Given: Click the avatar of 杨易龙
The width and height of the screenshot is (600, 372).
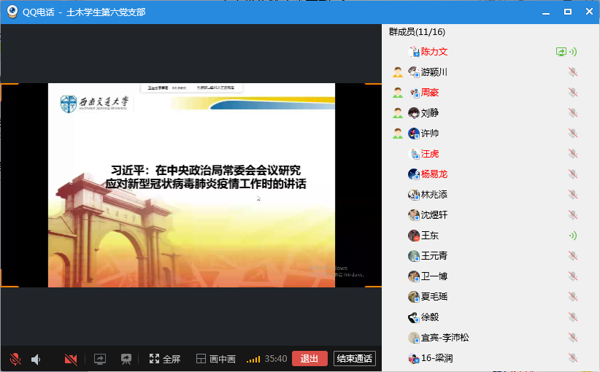Looking at the screenshot, I should (414, 174).
